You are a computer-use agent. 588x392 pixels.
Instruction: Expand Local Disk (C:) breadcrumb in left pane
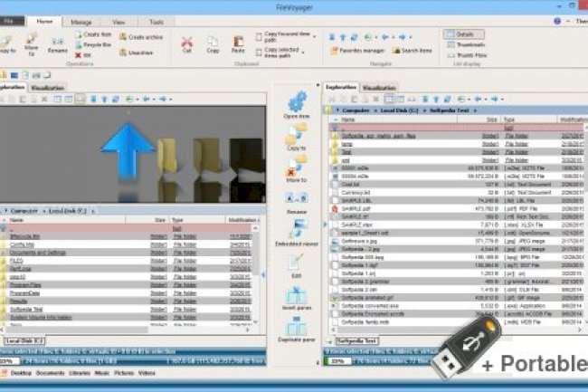pyautogui.click(x=92, y=210)
